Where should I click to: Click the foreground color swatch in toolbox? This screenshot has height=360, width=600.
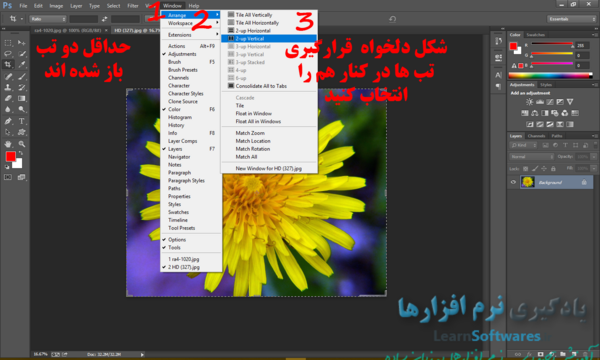(x=10, y=156)
